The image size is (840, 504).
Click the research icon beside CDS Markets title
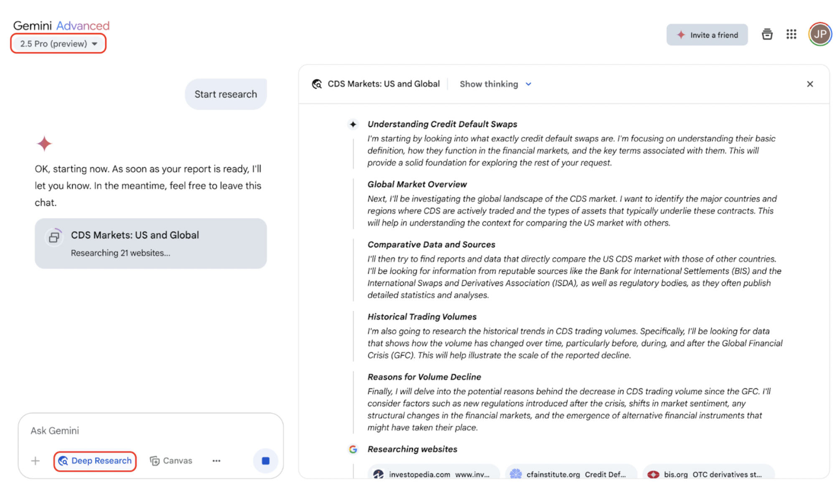pyautogui.click(x=317, y=84)
